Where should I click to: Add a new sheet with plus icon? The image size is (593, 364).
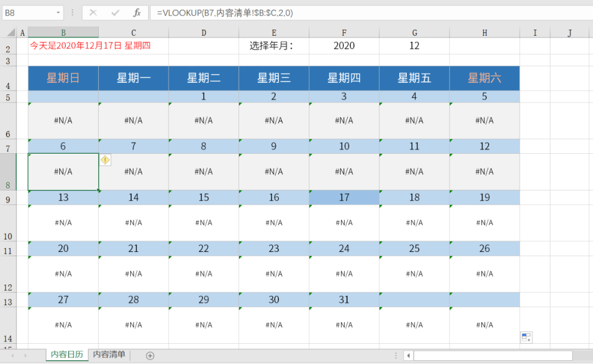[150, 355]
